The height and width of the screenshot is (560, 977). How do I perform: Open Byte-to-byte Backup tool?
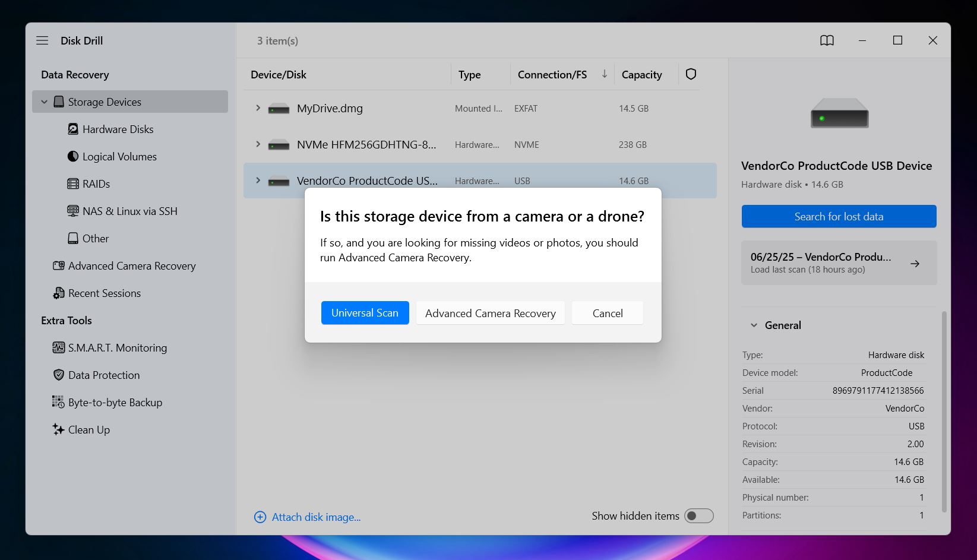tap(115, 403)
